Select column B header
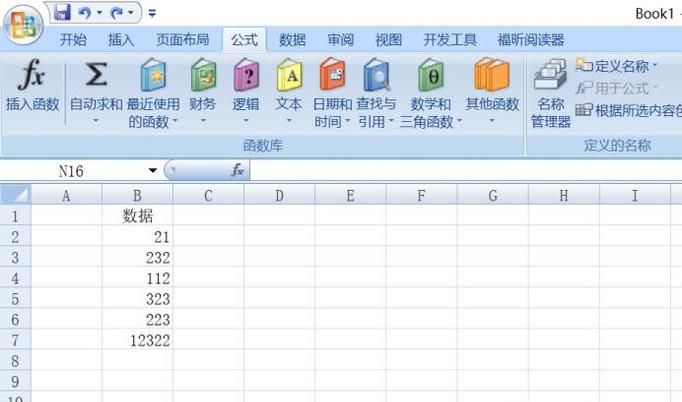 click(x=137, y=195)
